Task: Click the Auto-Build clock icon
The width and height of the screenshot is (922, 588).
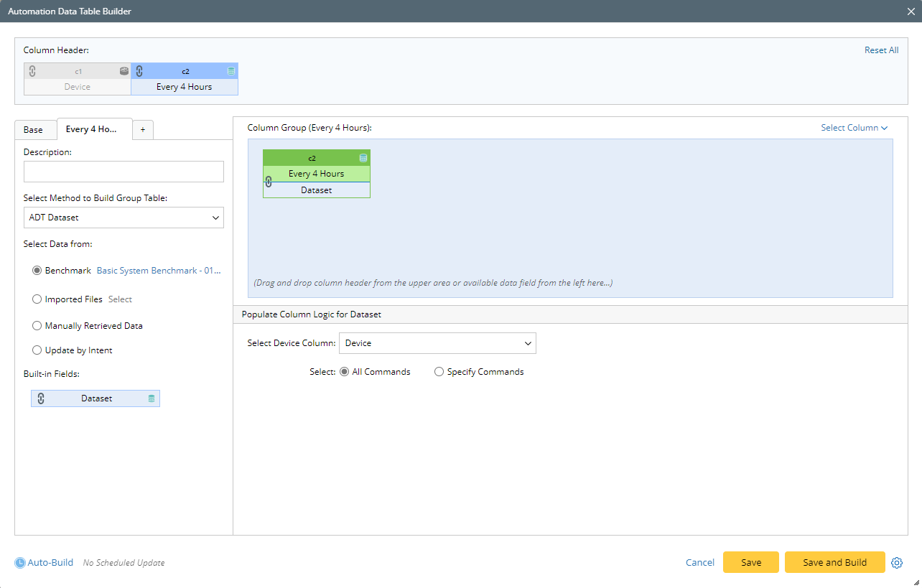Action: click(x=20, y=563)
